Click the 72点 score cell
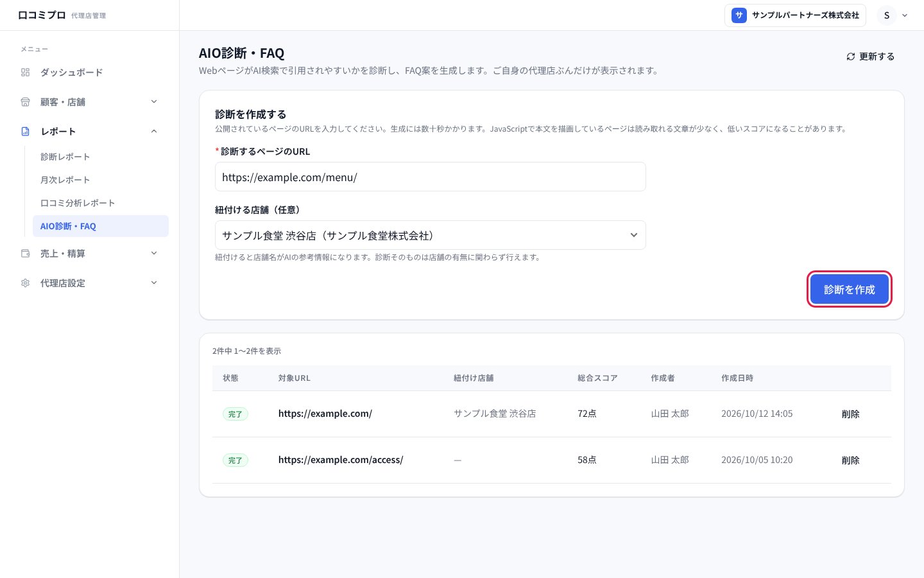924x578 pixels. pos(587,414)
